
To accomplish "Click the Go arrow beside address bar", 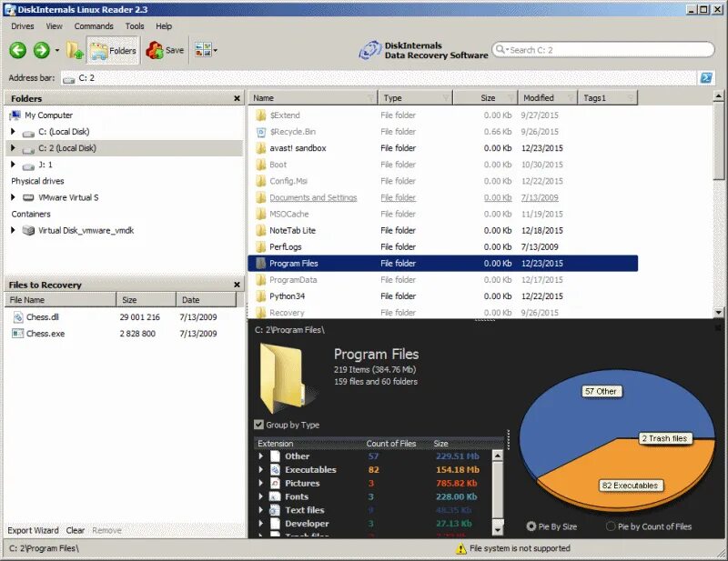I will click(706, 77).
